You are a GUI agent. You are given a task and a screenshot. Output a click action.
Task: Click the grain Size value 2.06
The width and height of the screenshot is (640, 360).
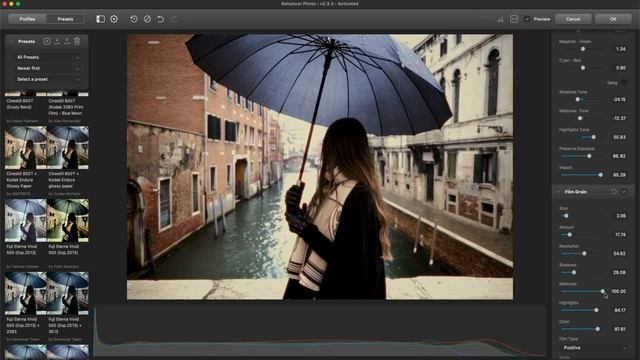pos(620,216)
